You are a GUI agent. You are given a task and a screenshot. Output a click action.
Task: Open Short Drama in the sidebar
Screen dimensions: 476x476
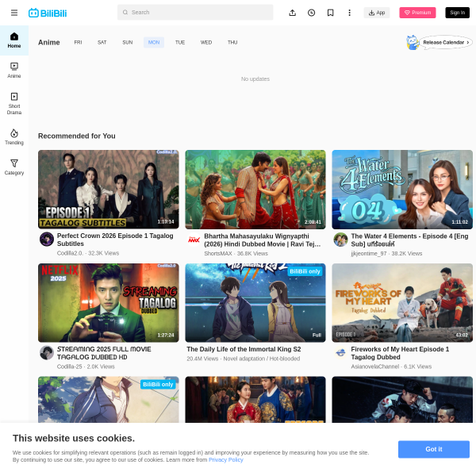[x=14, y=103]
